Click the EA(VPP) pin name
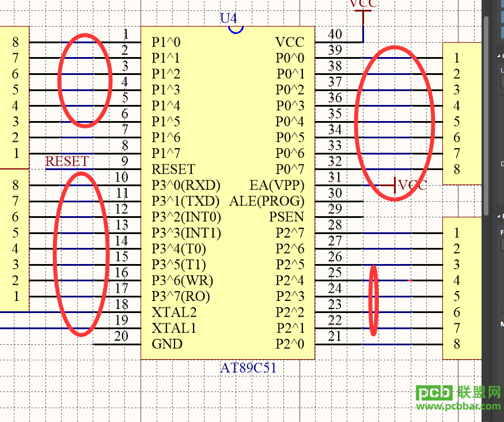 coord(277,185)
